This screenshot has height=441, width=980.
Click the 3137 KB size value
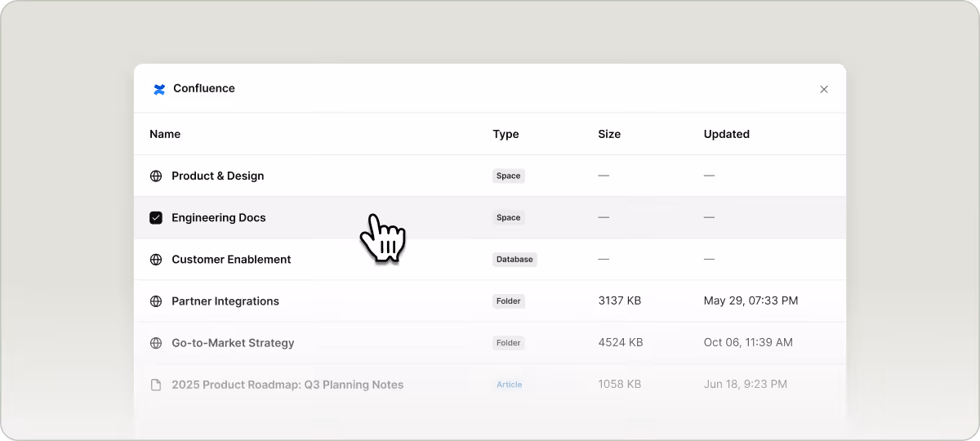click(620, 301)
